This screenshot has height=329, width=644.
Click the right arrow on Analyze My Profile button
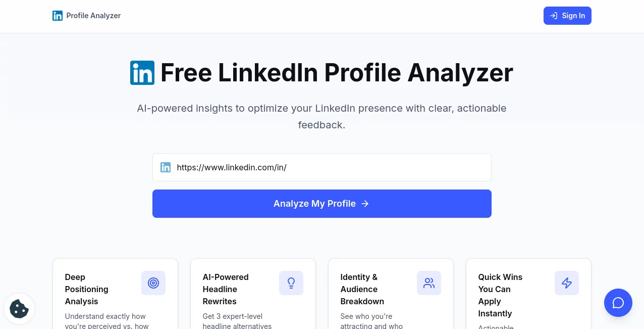point(365,204)
